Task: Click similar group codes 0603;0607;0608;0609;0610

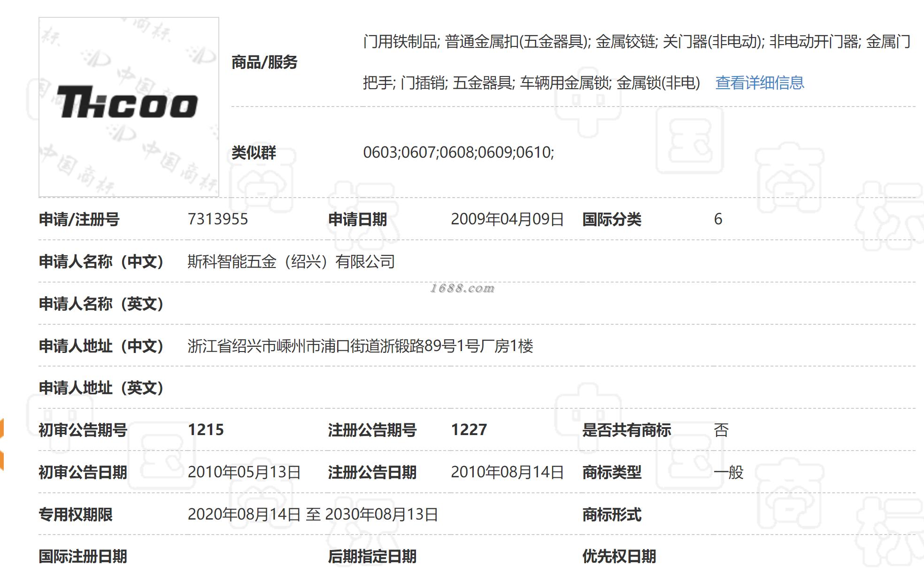Action: (458, 153)
